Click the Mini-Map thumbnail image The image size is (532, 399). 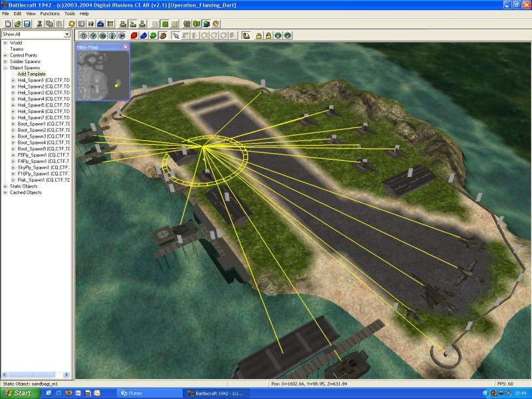(x=102, y=75)
